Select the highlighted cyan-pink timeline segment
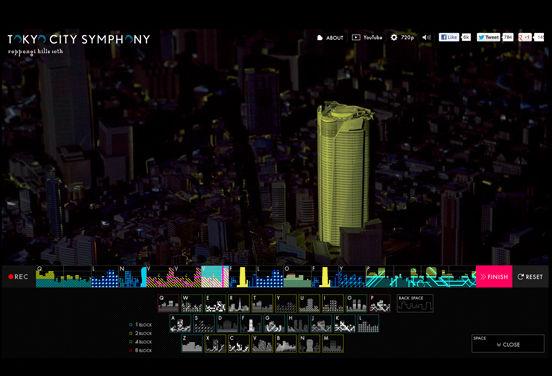Image resolution: width=552 pixels, height=376 pixels. tap(215, 276)
